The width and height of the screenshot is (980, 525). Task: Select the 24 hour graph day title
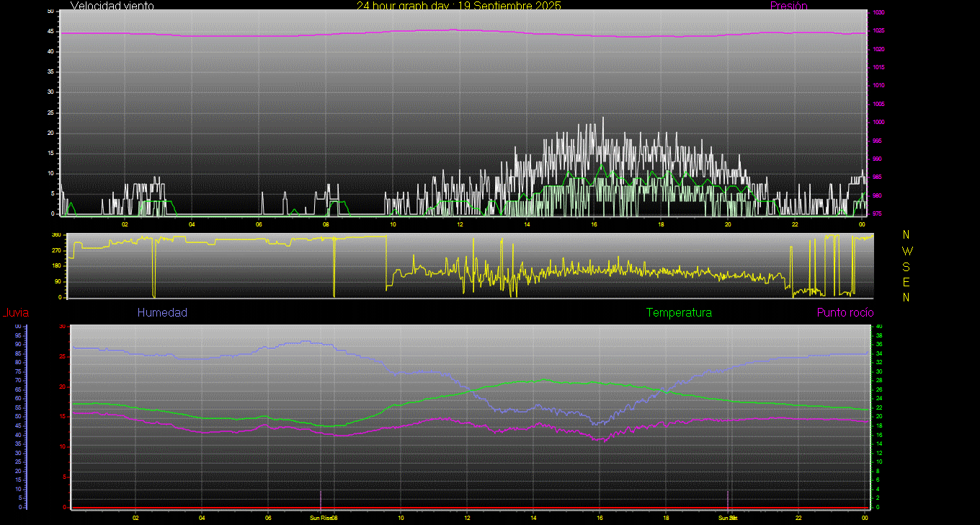tap(458, 6)
